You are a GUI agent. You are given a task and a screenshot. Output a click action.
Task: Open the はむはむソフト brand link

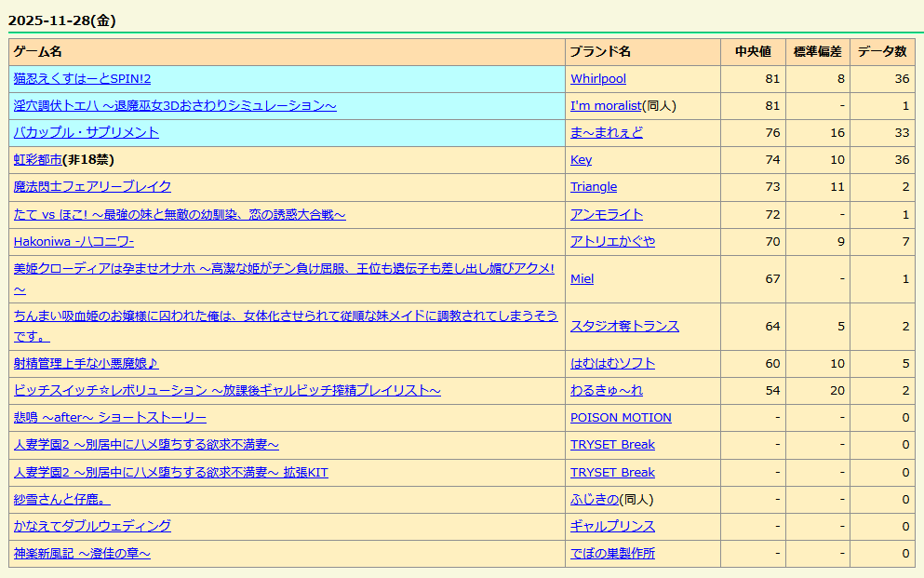tap(613, 364)
